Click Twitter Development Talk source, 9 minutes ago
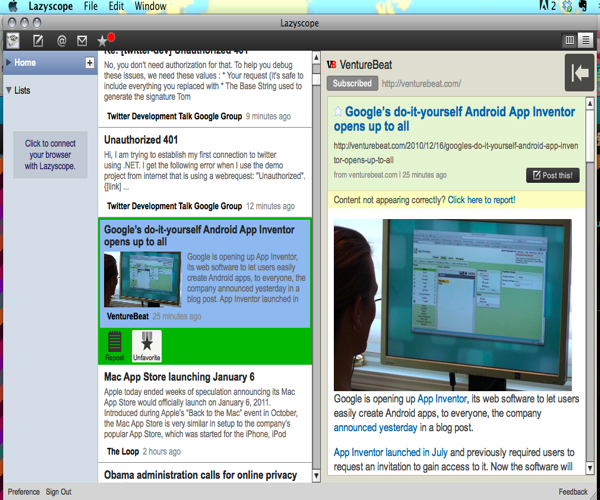Screen dimensions: 600x500 [x=174, y=116]
